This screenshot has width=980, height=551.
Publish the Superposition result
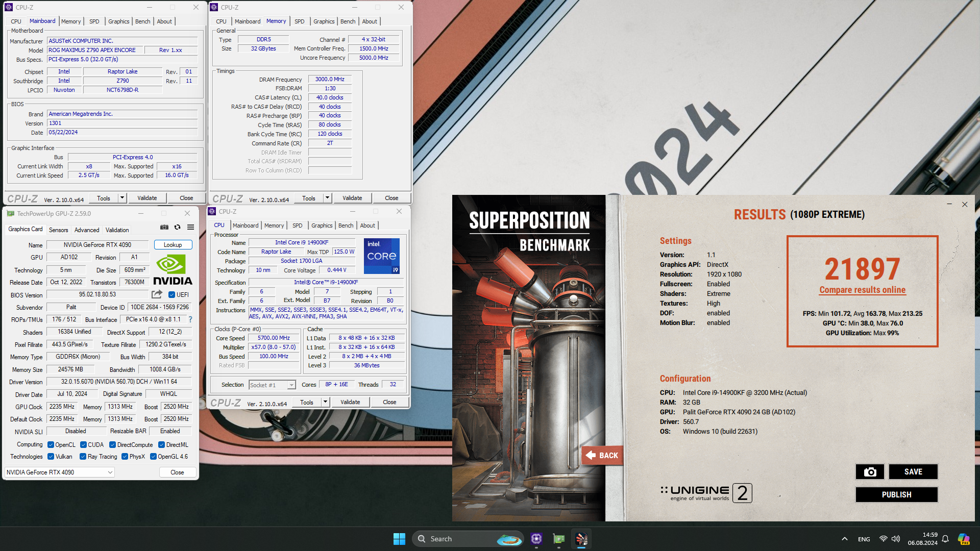(x=897, y=494)
